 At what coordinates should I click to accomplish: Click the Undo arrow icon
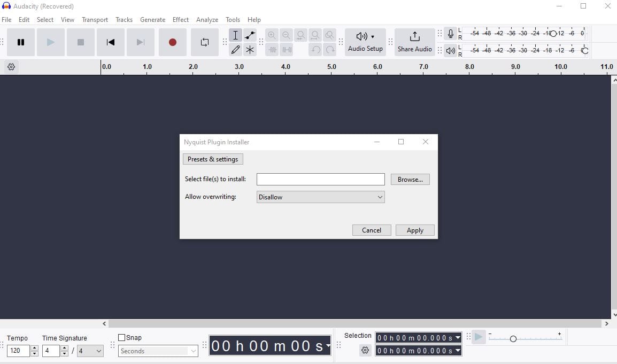[x=315, y=50]
